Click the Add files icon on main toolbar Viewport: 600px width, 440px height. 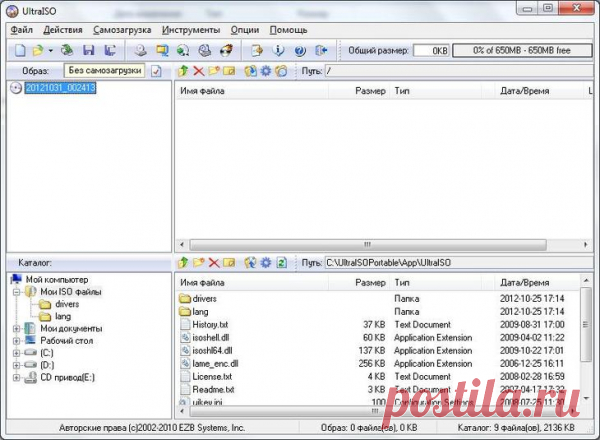pos(257,50)
